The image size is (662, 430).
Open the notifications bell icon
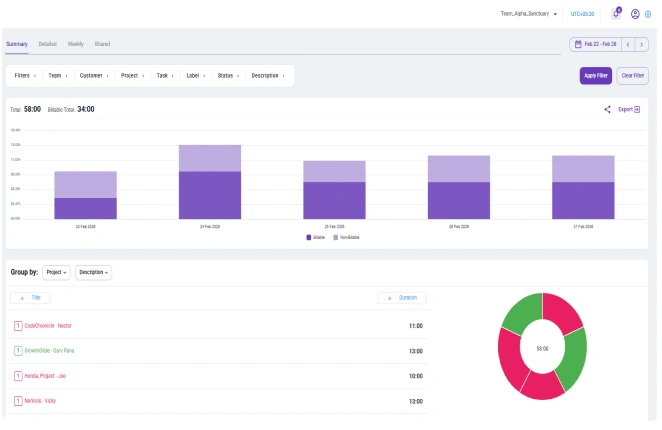pyautogui.click(x=616, y=14)
